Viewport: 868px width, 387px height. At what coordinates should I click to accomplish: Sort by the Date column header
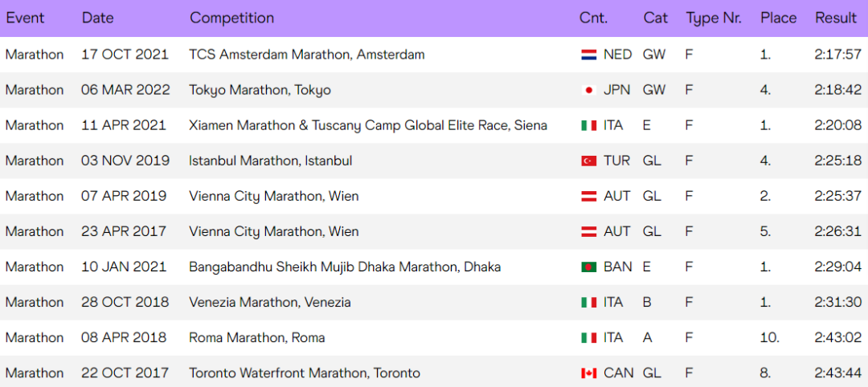tap(97, 18)
